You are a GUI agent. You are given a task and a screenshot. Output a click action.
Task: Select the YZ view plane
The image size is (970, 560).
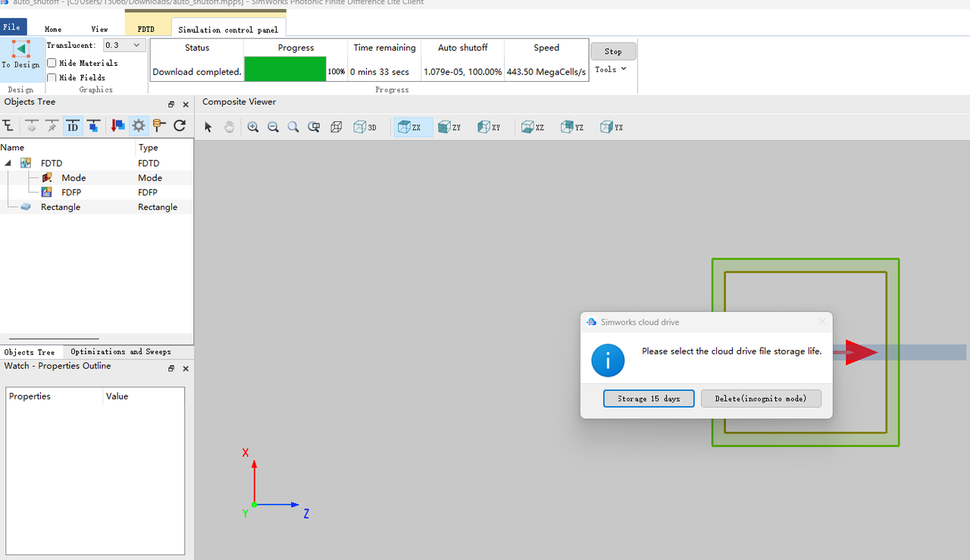point(572,127)
